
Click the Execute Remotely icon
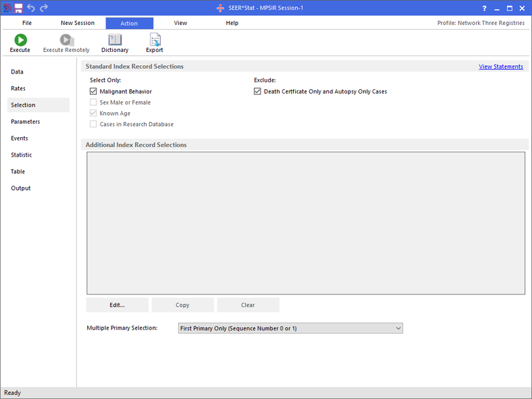click(x=66, y=40)
